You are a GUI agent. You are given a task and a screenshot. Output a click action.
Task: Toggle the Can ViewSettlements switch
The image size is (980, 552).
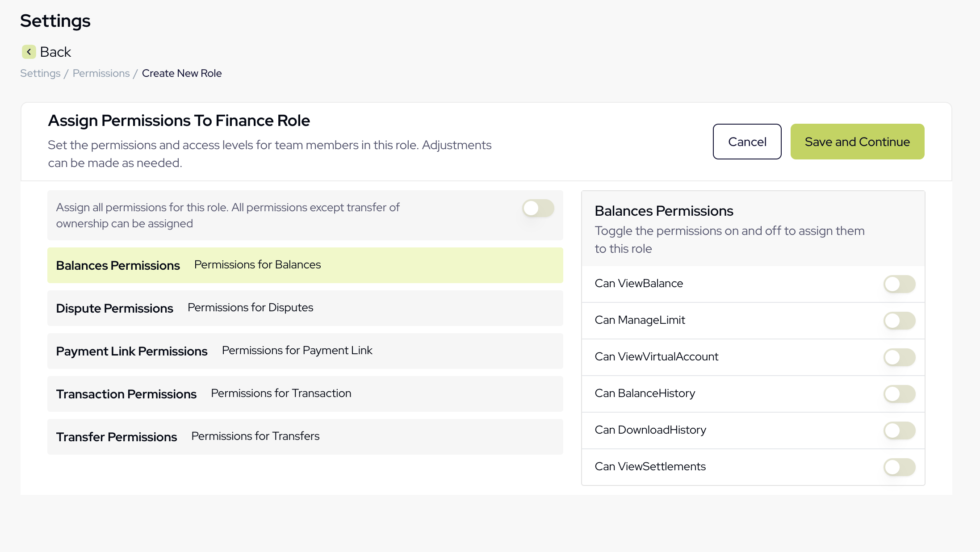[x=899, y=467]
